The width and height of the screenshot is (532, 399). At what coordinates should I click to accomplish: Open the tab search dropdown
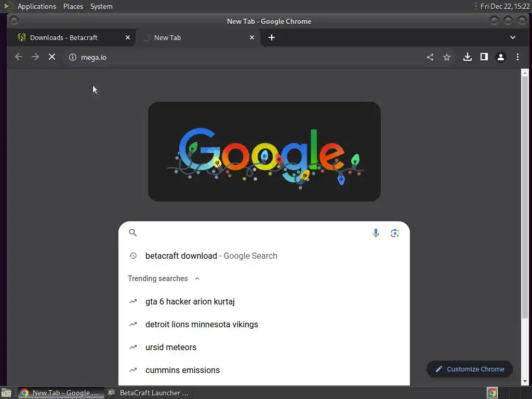513,37
